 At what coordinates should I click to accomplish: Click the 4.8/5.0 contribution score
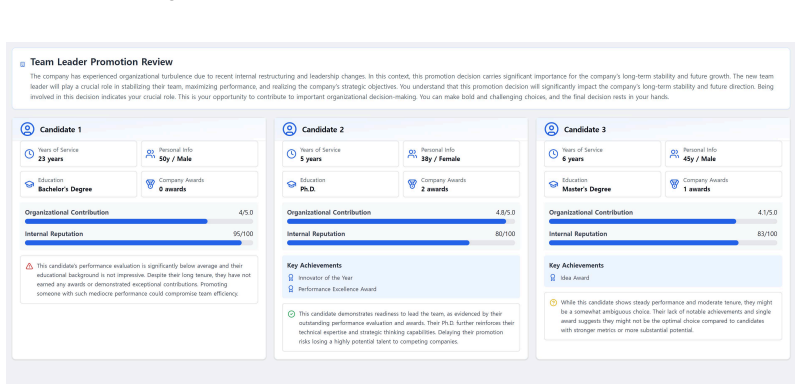(506, 213)
